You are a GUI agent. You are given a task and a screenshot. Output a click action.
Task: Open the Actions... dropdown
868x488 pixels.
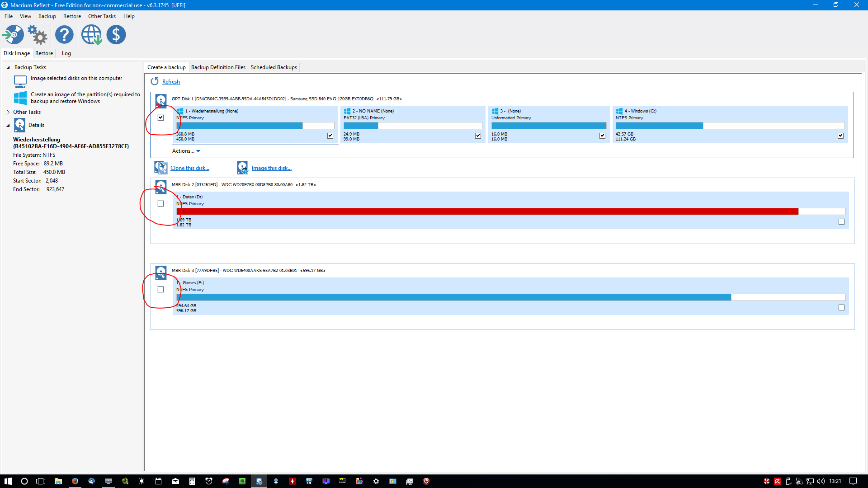coord(186,151)
